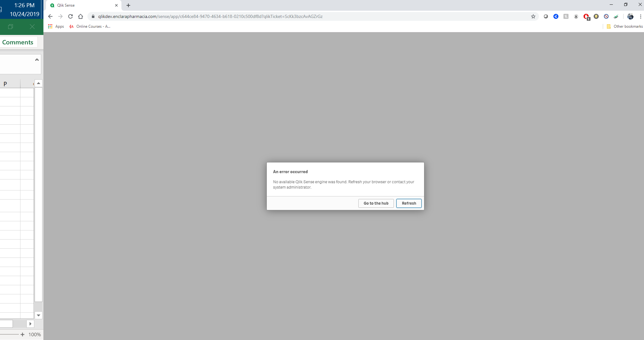The image size is (644, 340).
Task: Reload the Qlik Sense page
Action: click(x=70, y=16)
